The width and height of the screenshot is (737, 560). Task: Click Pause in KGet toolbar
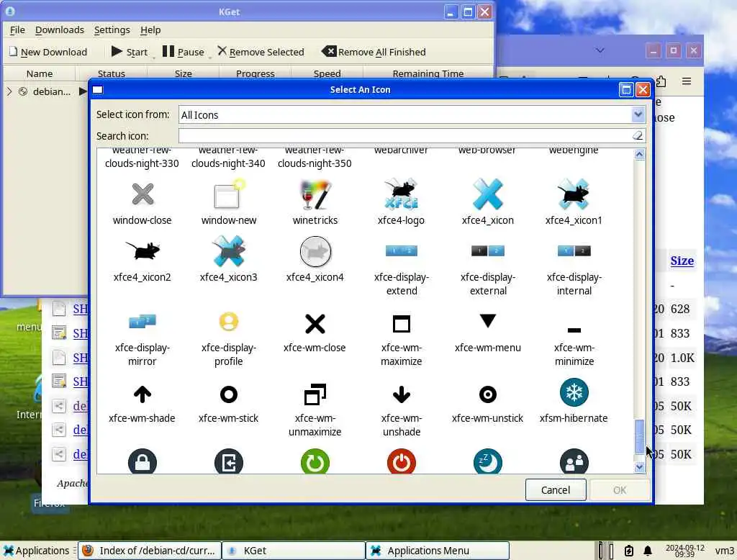pyautogui.click(x=183, y=52)
